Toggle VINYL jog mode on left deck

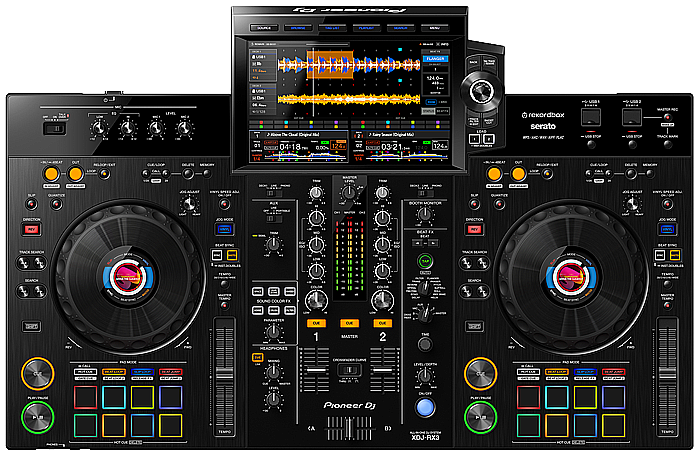coord(224,229)
